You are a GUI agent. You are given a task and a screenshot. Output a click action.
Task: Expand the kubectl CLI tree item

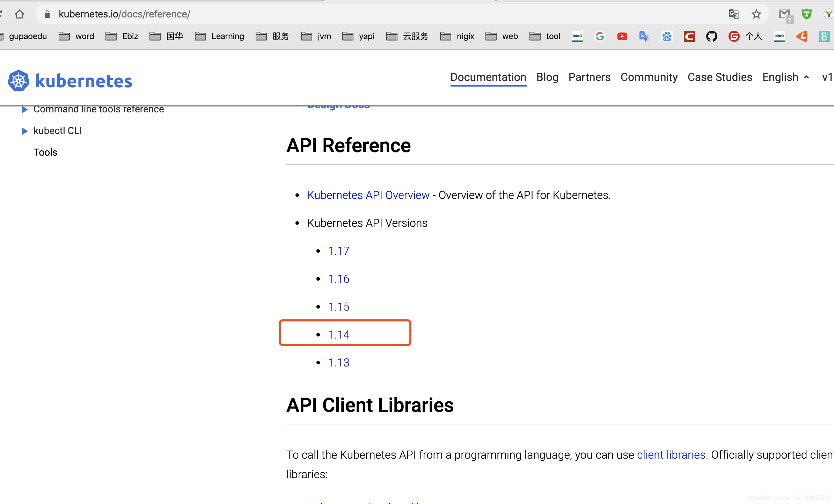pos(24,131)
